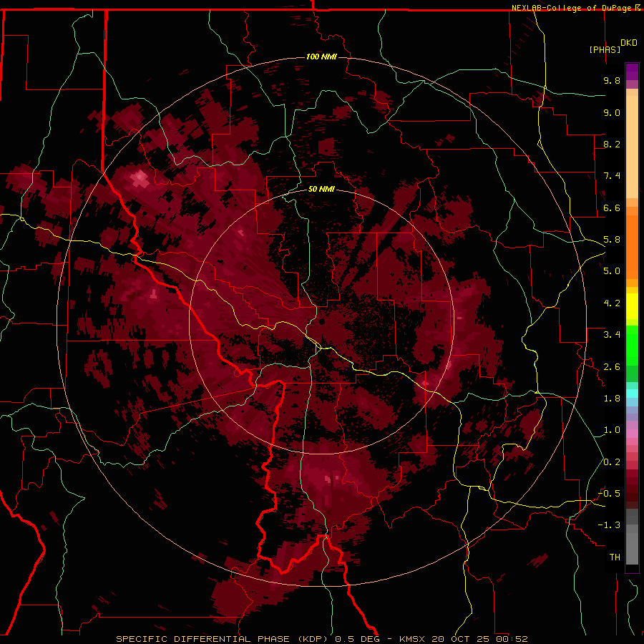This screenshot has height=644, width=644.
Task: Click the gray bottom segment of the color bar
Action: click(x=632, y=546)
